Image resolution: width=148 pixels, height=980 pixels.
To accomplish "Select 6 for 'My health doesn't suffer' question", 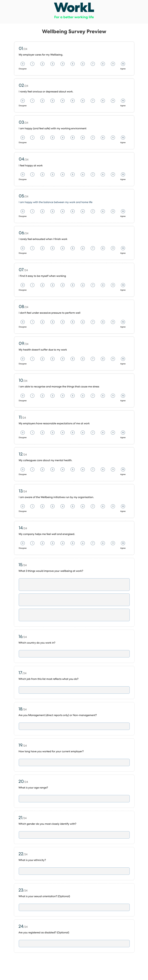I will [x=83, y=359].
